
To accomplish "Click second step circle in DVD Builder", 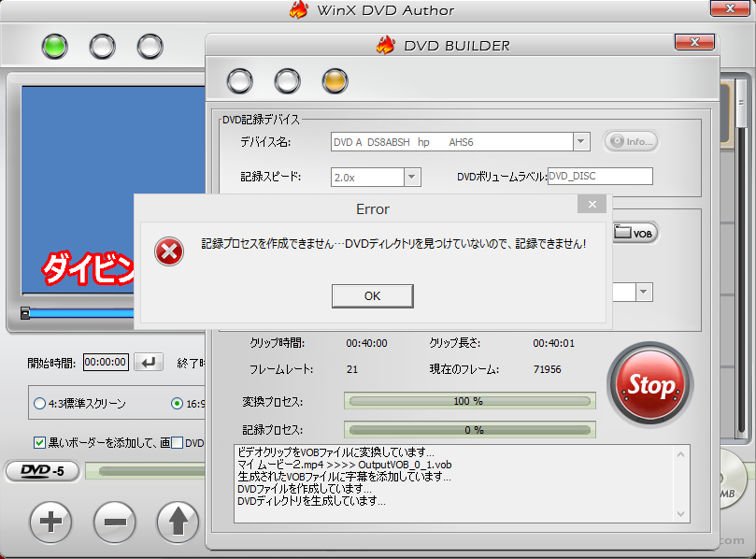I will pos(288,80).
